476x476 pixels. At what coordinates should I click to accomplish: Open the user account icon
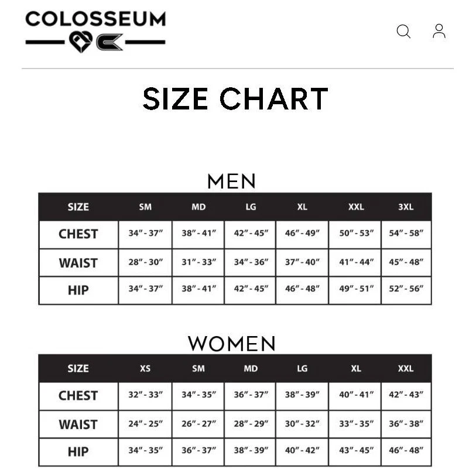pos(439,31)
